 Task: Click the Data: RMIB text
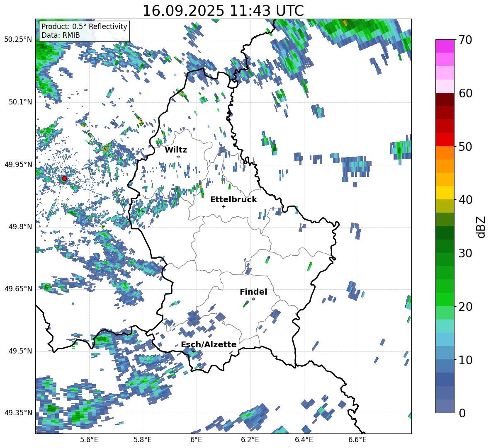click(61, 35)
